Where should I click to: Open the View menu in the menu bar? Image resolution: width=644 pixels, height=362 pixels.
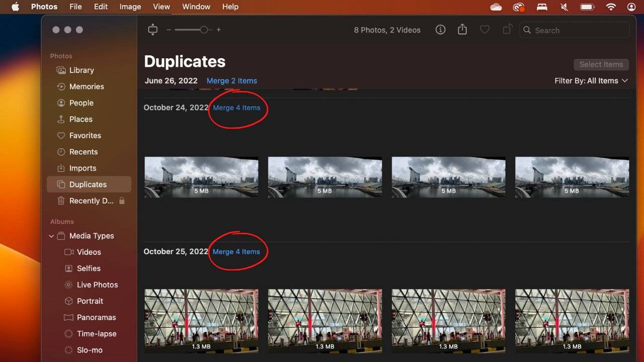(x=161, y=7)
